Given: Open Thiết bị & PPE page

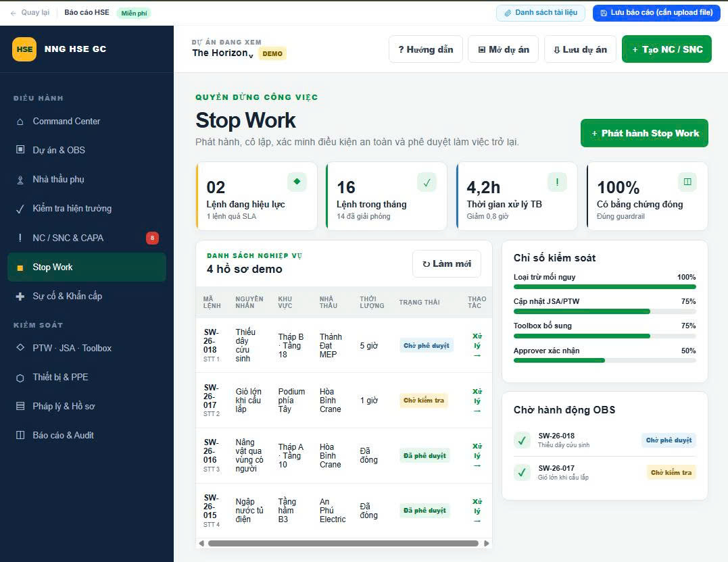Looking at the screenshot, I should 87,377.
